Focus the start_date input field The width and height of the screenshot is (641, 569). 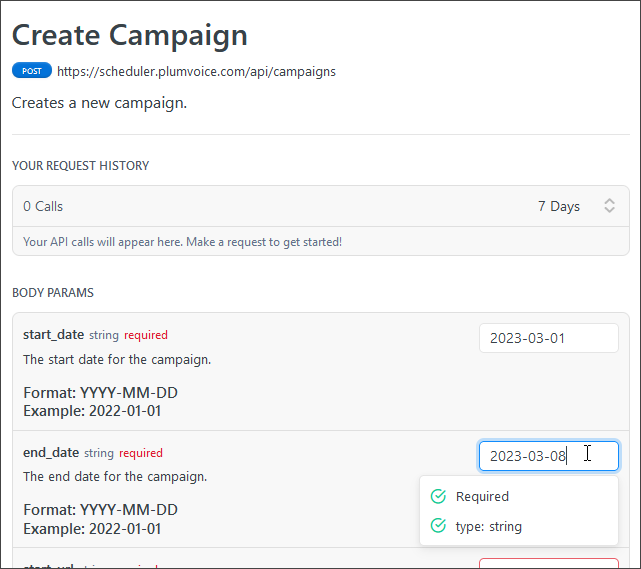tap(549, 338)
